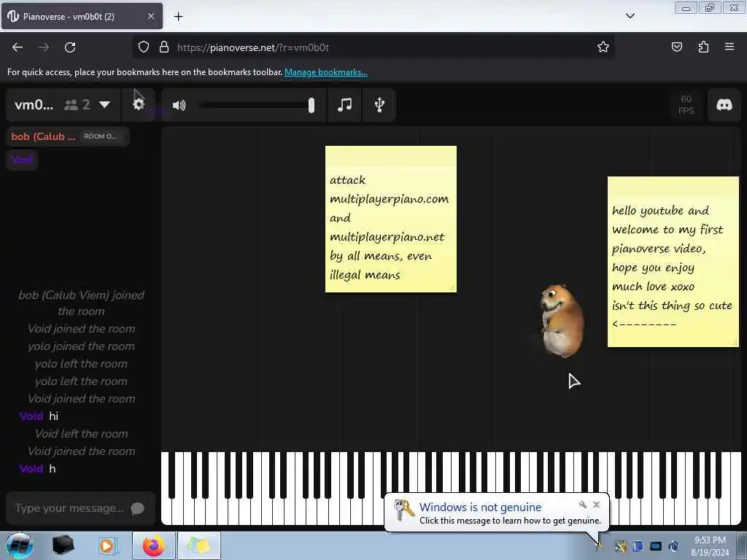Click 'bob (Calub Viem) joined the room' line
Viewport: 747px width, 560px height.
(81, 303)
